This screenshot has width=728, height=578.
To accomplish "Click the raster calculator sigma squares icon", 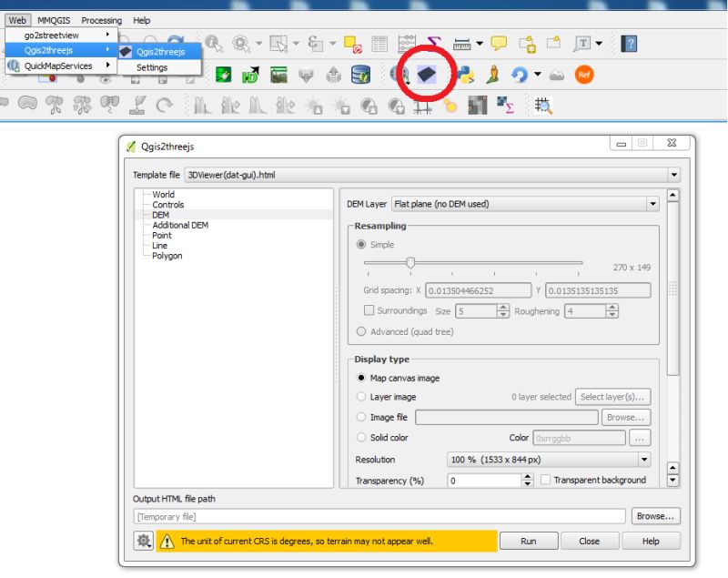I will point(505,105).
